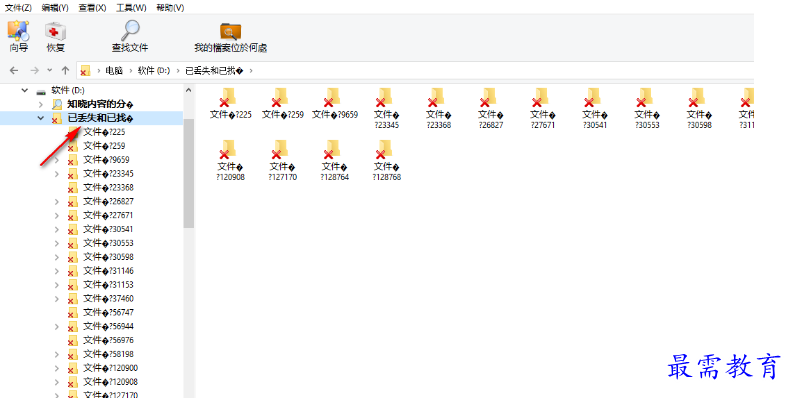The image size is (789, 398).
Task: Select folder 文件?27671 in file list
Action: pos(543,109)
